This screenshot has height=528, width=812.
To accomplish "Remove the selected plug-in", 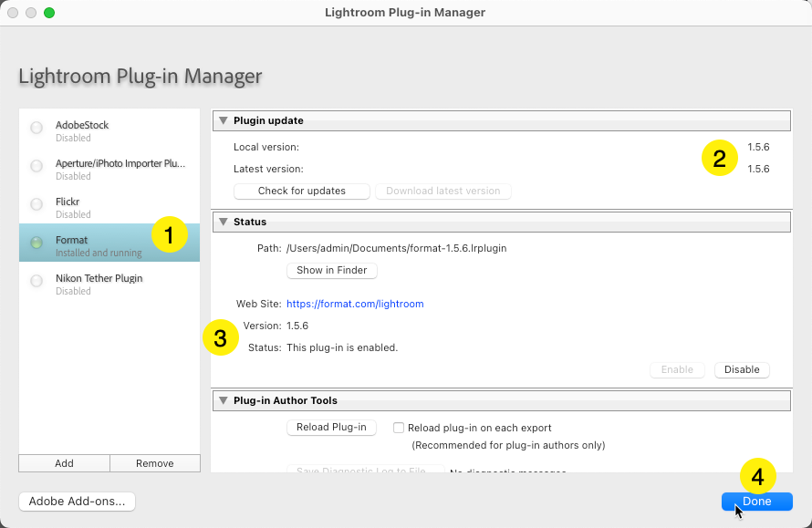I will pos(154,463).
